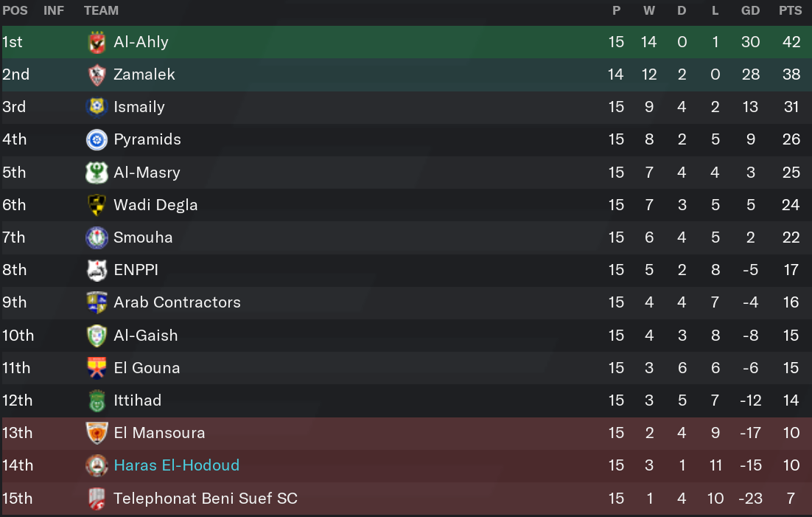
Task: Click the Al-Gaish shield badge
Action: [97, 336]
